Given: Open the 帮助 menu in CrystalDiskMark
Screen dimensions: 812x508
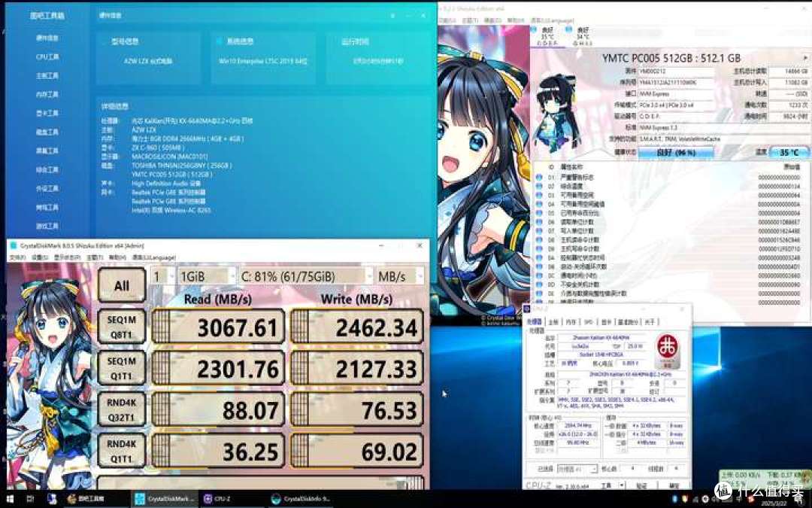Looking at the screenshot, I should click(x=117, y=257).
